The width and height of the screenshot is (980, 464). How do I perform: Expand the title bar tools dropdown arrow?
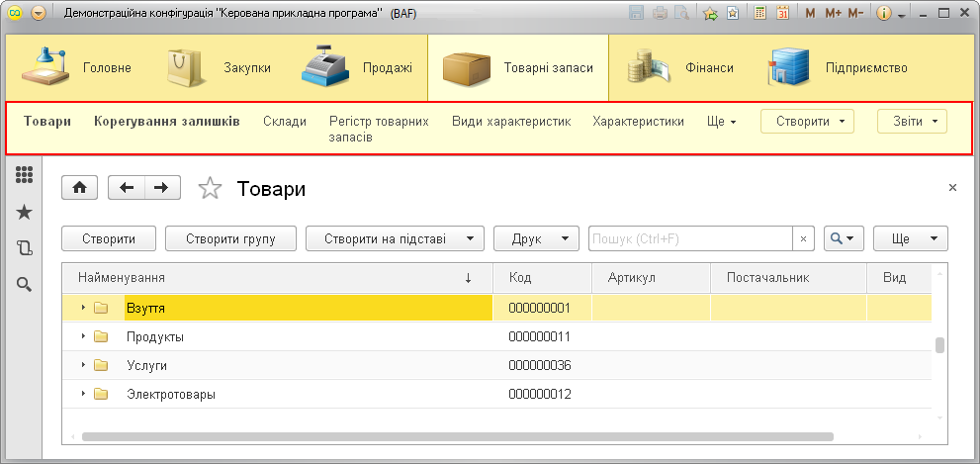901,15
